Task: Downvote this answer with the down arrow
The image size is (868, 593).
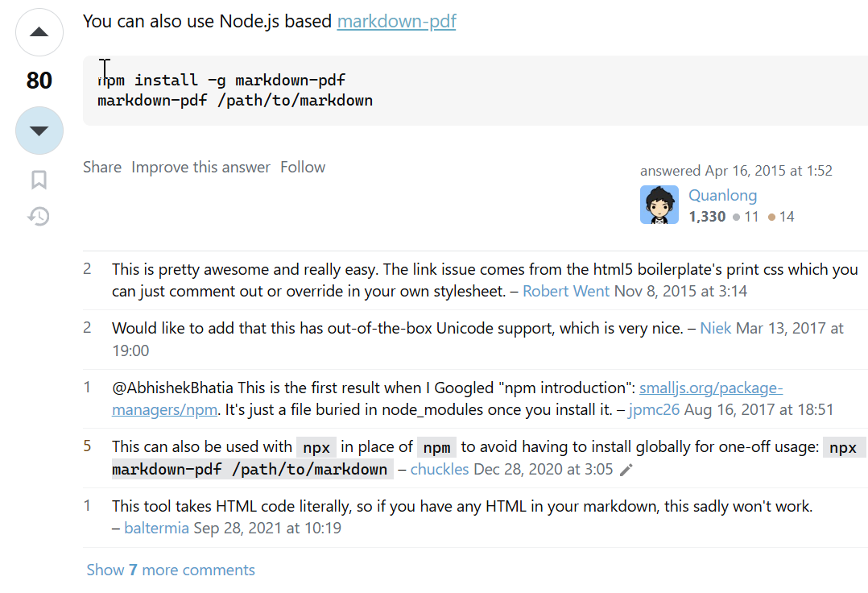Action: 39,131
